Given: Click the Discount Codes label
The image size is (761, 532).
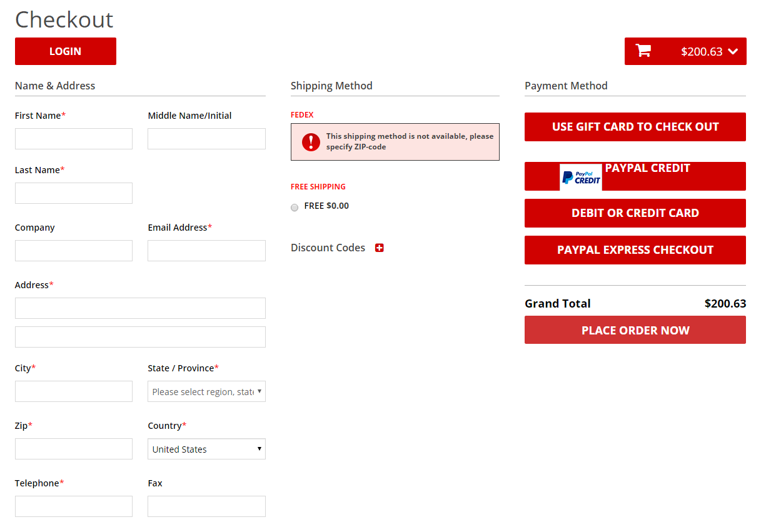Looking at the screenshot, I should pyautogui.click(x=328, y=248).
